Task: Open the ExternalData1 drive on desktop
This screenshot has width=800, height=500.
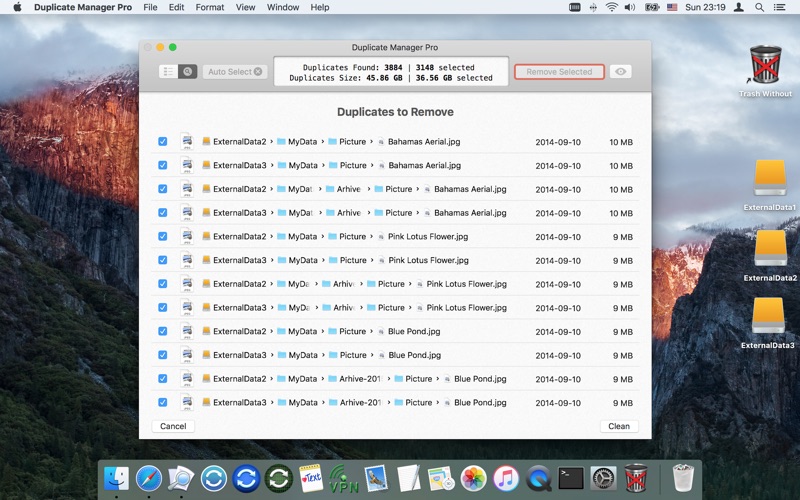Action: [x=770, y=178]
